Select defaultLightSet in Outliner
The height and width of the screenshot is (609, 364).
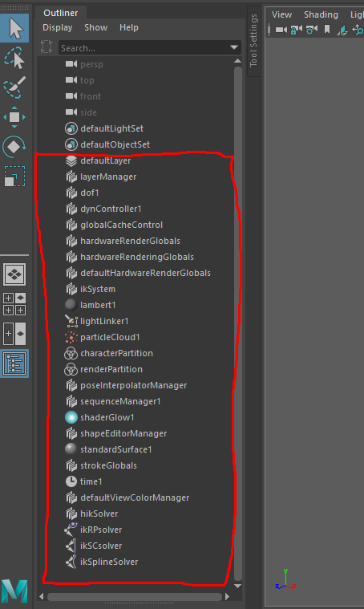point(111,128)
